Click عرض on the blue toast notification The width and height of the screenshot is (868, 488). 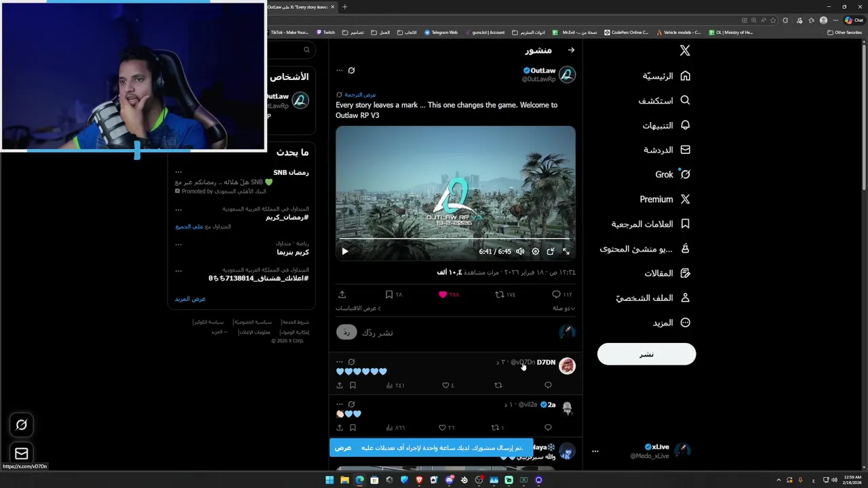tap(343, 448)
